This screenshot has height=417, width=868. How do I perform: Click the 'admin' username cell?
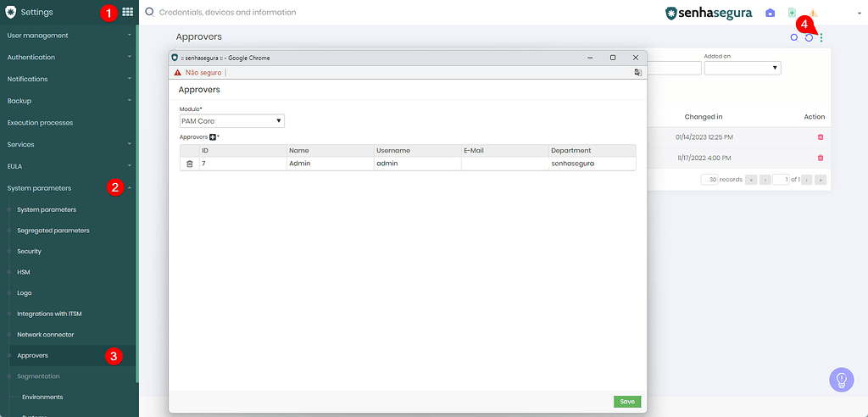[x=418, y=164]
